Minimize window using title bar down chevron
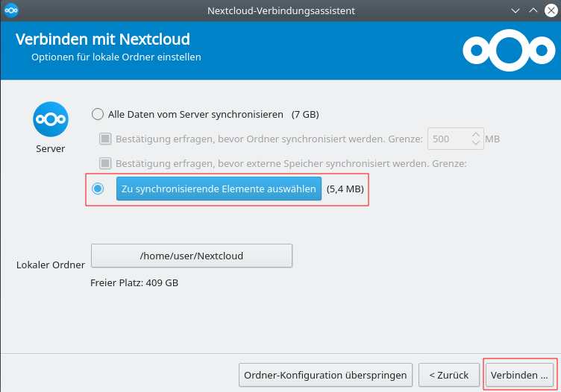 (x=515, y=10)
